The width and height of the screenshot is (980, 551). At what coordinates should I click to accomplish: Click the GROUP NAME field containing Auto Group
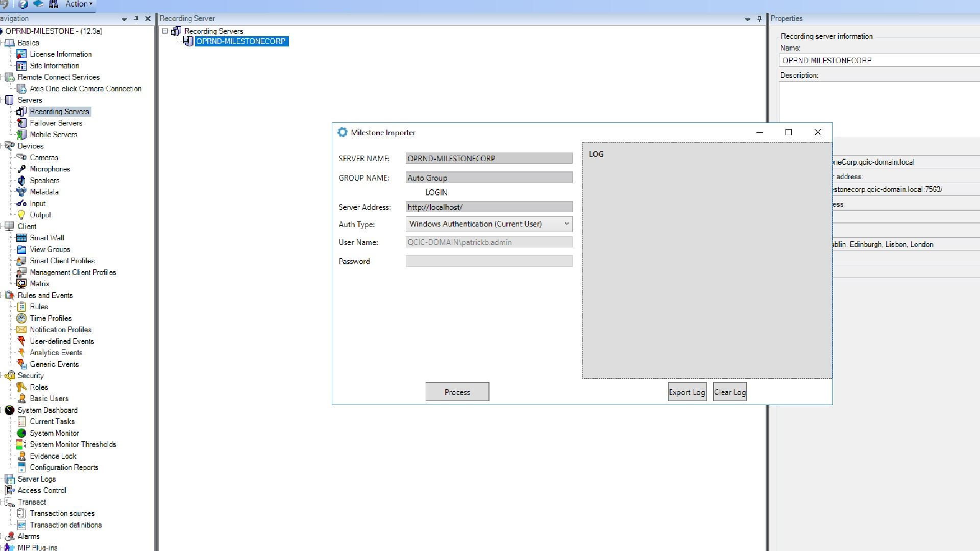(x=489, y=178)
